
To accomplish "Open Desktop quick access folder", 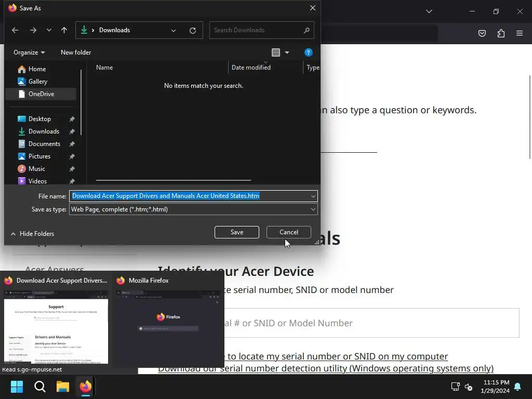I will (39, 119).
